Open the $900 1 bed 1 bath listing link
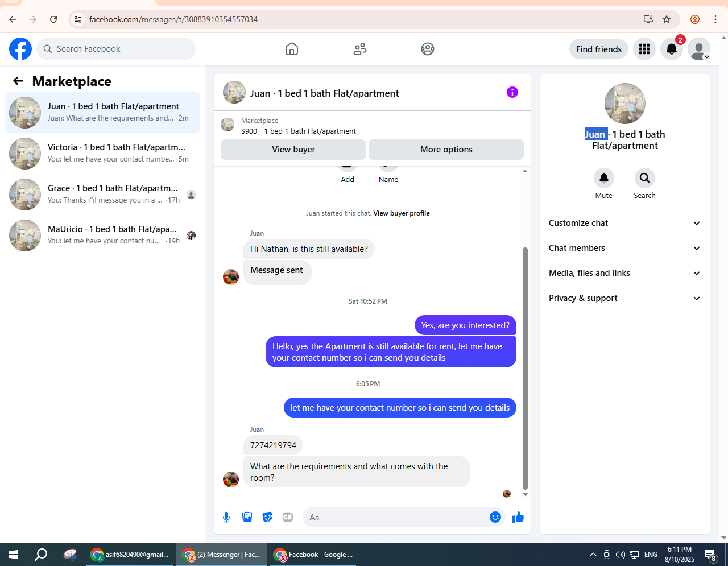Screen dimensions: 728x566 pos(299,131)
